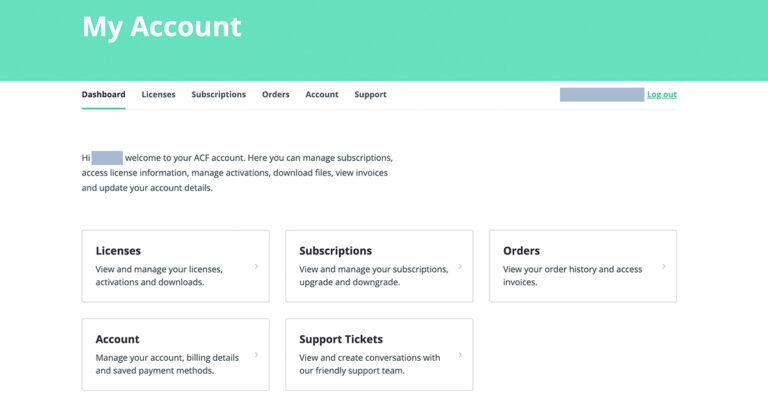
Task: Open the Support Tickets card heading
Action: (341, 339)
